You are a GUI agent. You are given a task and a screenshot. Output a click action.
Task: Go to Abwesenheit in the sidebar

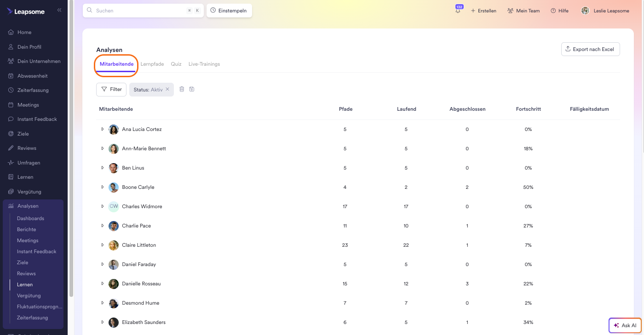(x=32, y=76)
